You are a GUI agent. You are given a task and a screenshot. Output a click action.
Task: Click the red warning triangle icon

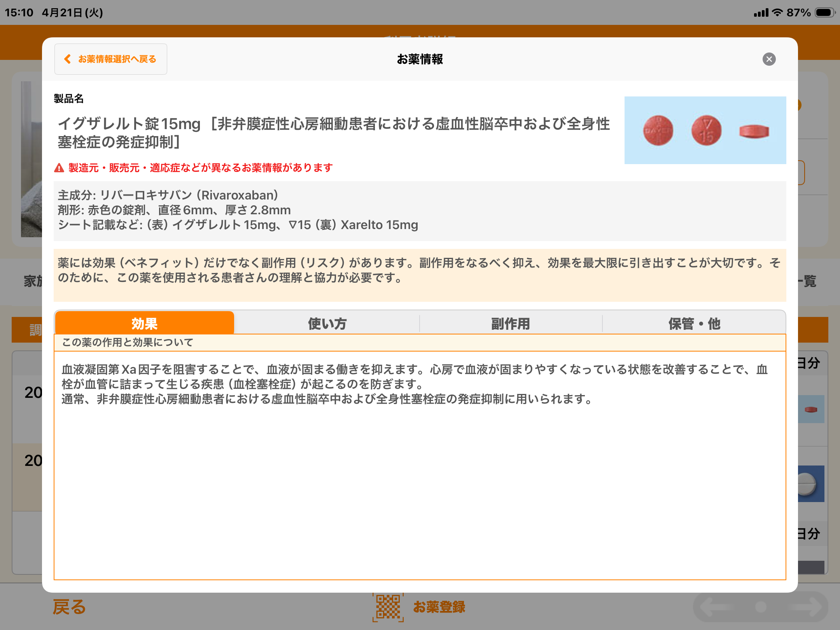(59, 168)
